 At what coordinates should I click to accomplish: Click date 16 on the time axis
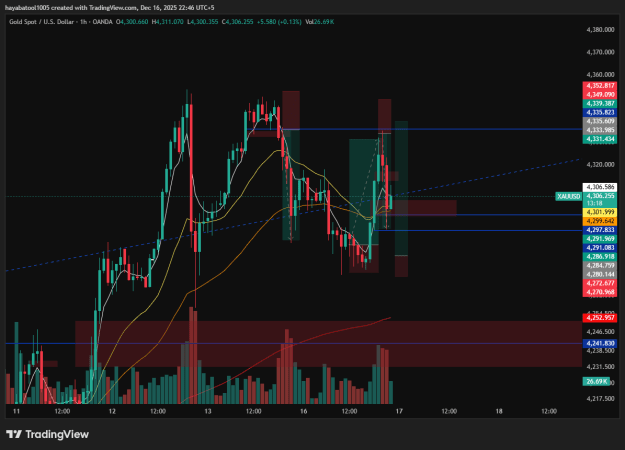[x=304, y=411]
